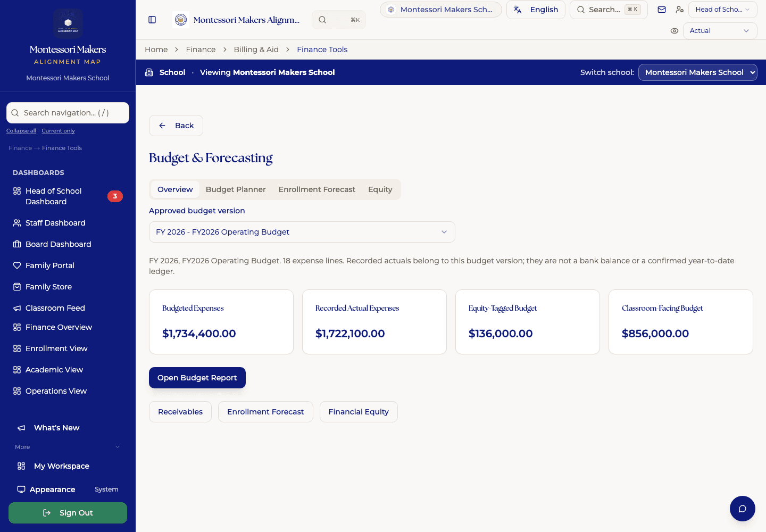The height and width of the screenshot is (532, 766).
Task: Open the Enrollment Forecast shortcut button
Action: [265, 412]
